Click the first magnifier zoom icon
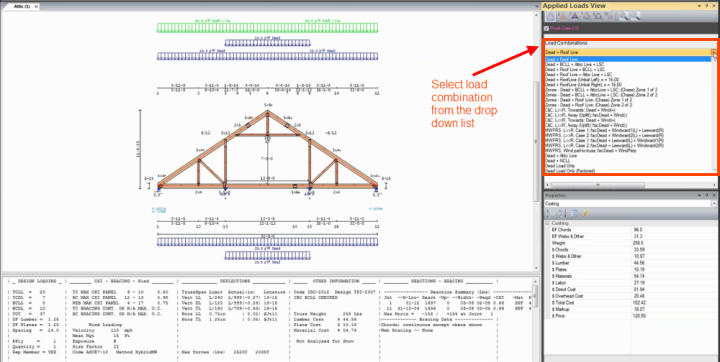Image resolution: width=720 pixels, height=362 pixels. [623, 17]
